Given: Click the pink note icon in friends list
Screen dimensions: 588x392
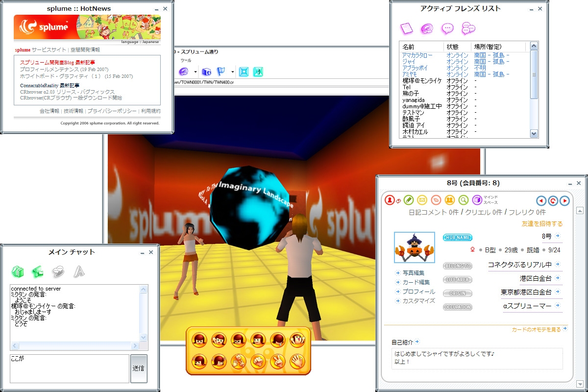Looking at the screenshot, I should pos(406,28).
